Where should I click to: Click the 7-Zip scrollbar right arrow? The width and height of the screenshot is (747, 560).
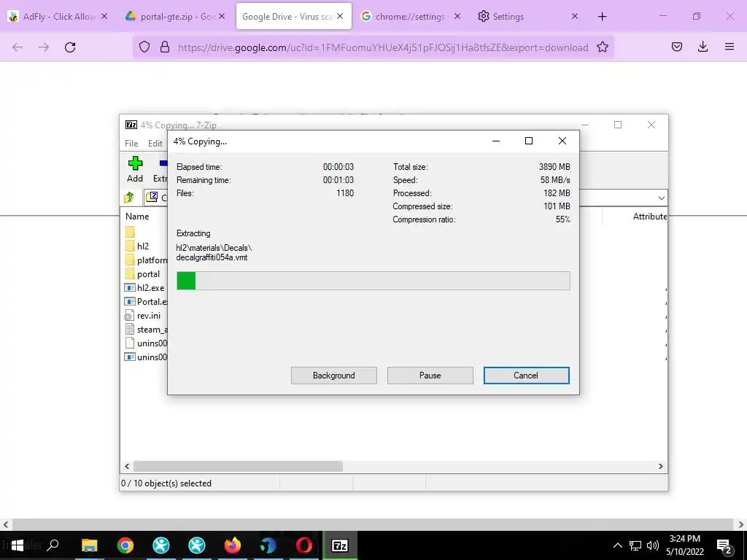661,466
